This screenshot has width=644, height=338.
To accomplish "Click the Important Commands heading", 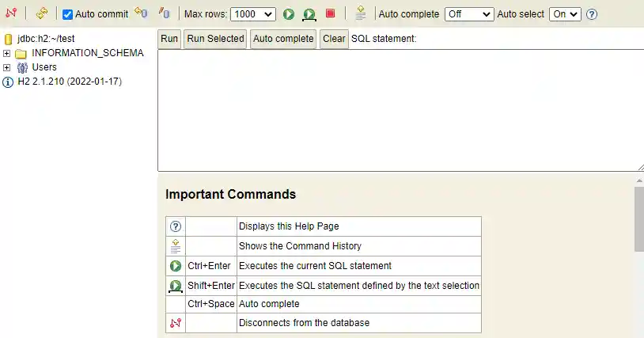I will (x=230, y=194).
